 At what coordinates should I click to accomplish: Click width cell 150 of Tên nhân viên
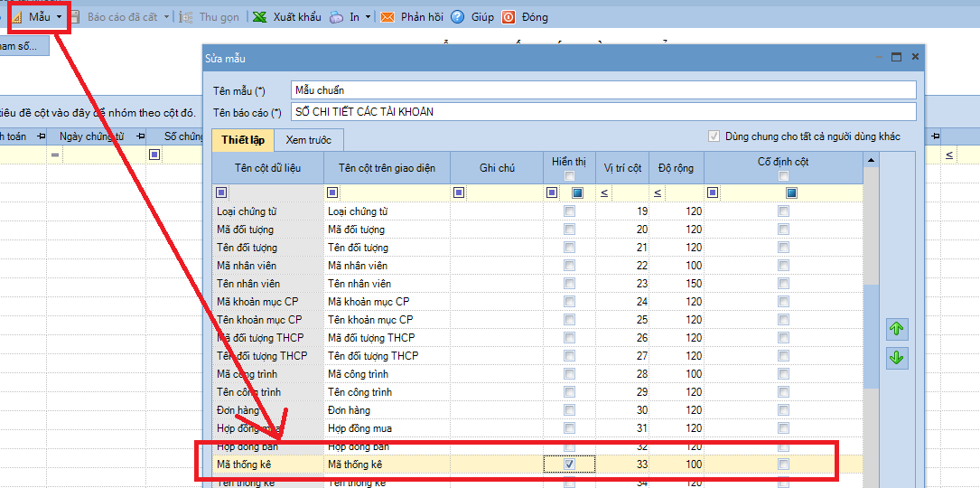677,284
